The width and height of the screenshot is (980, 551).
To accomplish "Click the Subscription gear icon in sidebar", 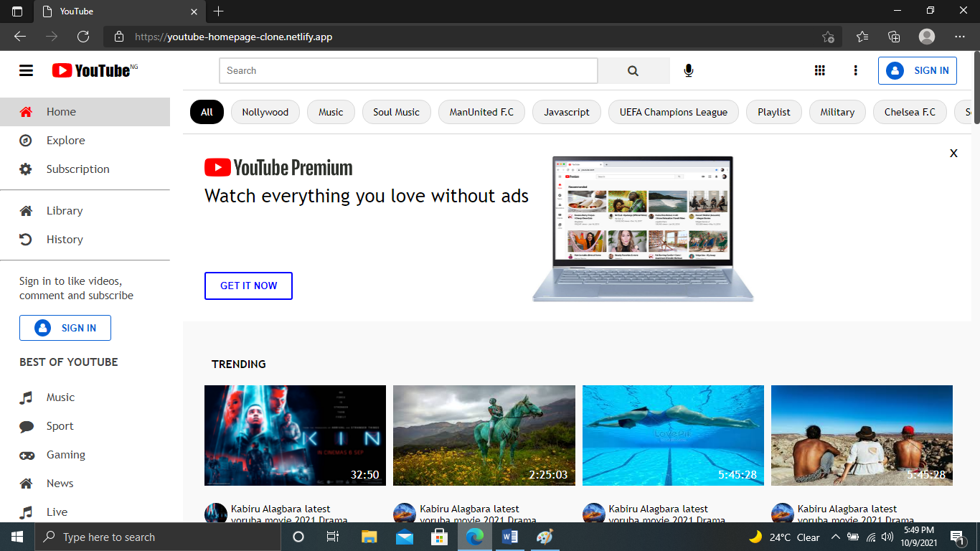I will [x=26, y=169].
